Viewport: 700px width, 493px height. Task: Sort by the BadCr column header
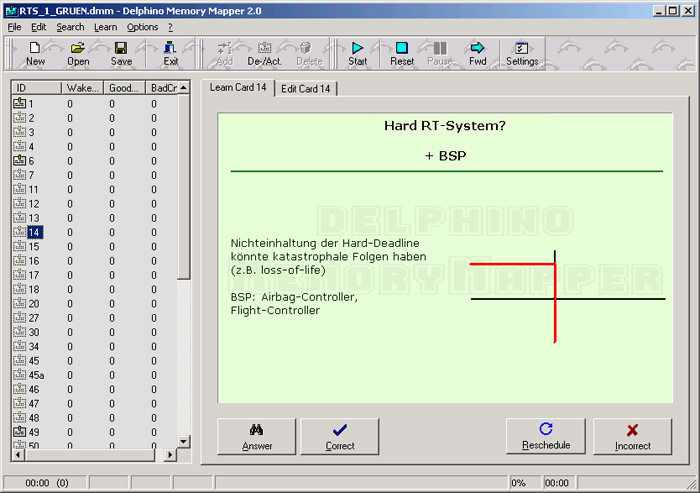tap(162, 88)
